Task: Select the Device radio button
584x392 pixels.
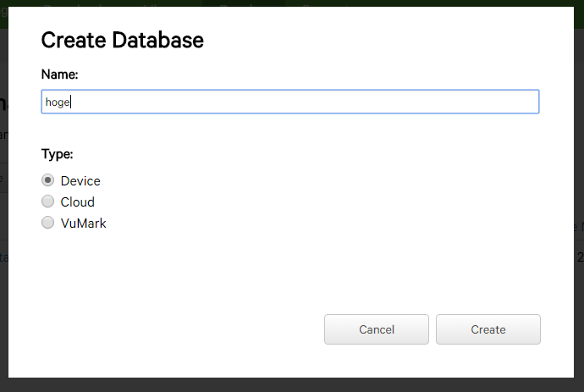Action: tap(48, 180)
